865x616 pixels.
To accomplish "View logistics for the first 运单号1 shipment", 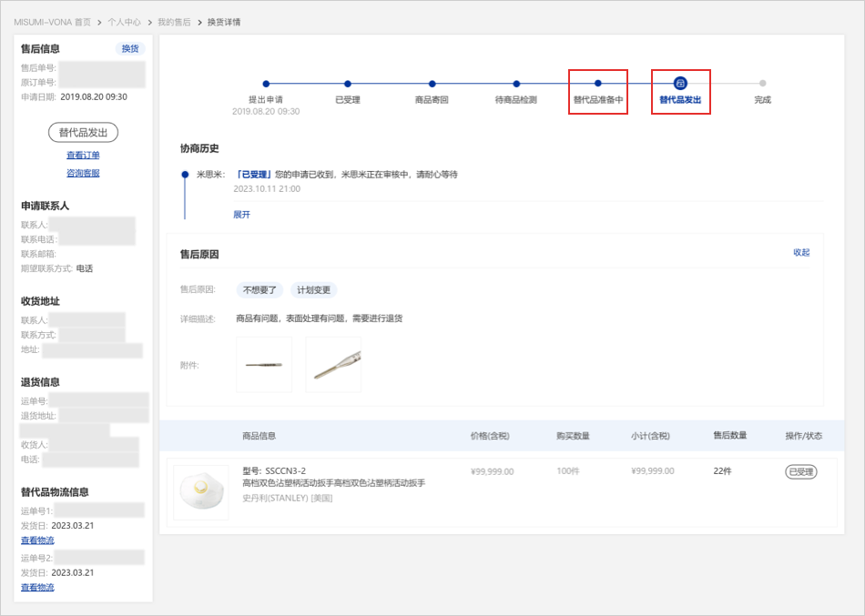I will pyautogui.click(x=37, y=540).
